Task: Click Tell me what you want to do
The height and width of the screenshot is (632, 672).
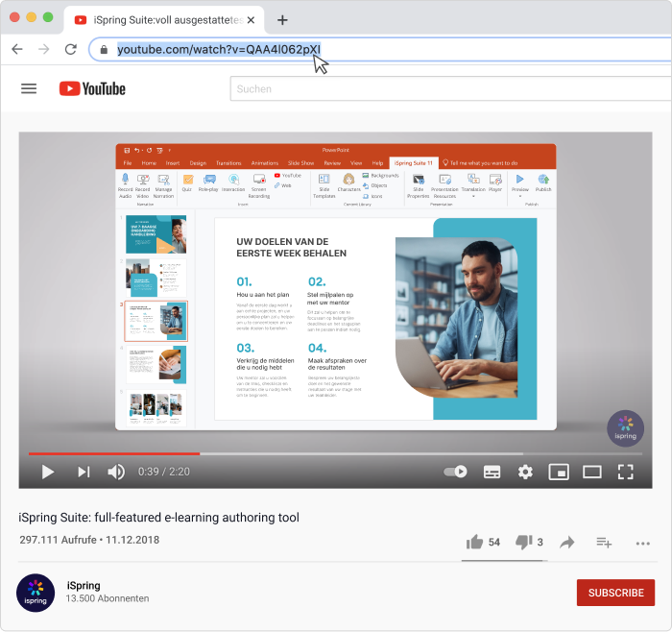Action: 480,163
